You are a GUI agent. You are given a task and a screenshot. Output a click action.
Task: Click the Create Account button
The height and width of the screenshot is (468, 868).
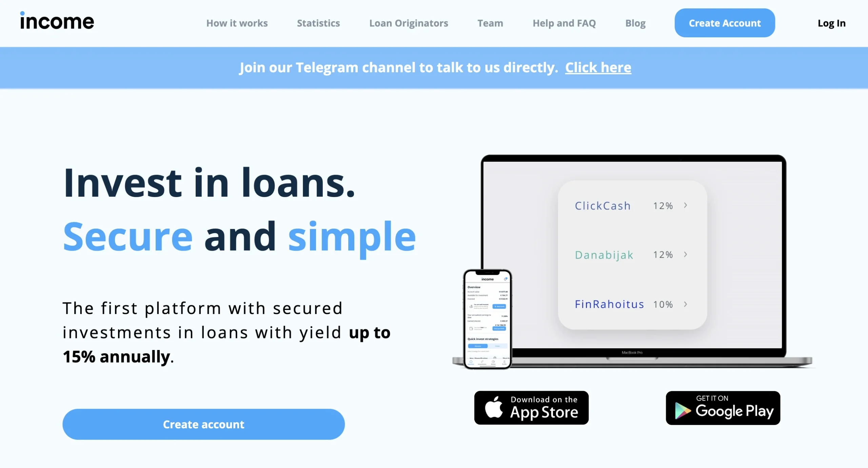click(725, 23)
